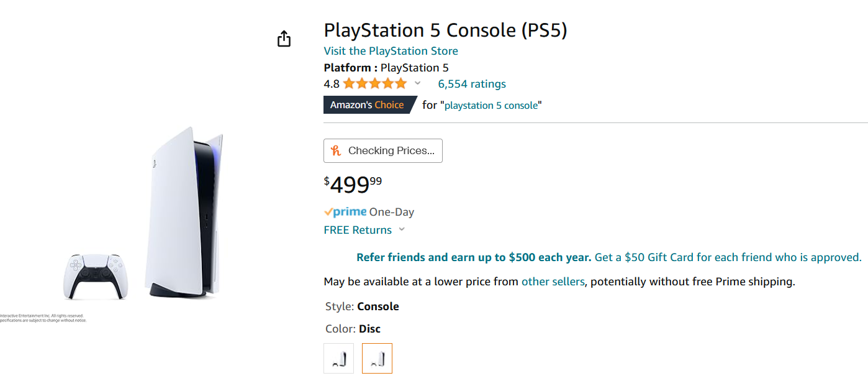Click the $499.99 price
Viewport: 868px width, 391px height.
point(353,185)
